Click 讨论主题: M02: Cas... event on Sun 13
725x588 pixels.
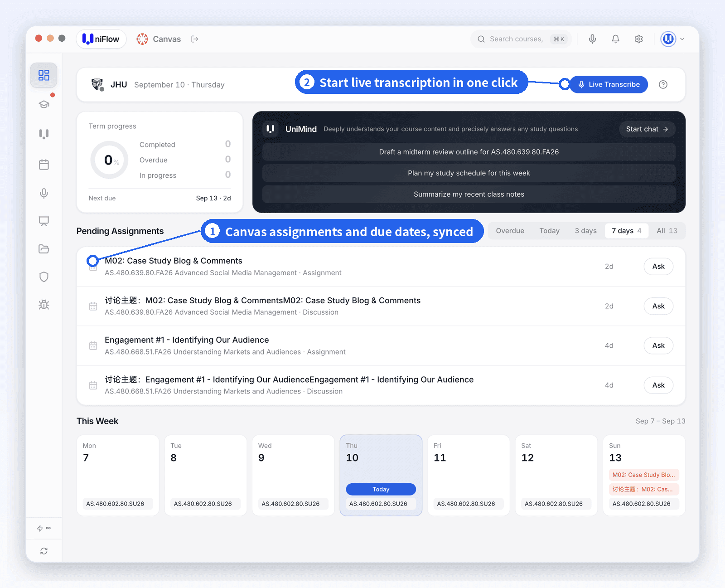644,489
